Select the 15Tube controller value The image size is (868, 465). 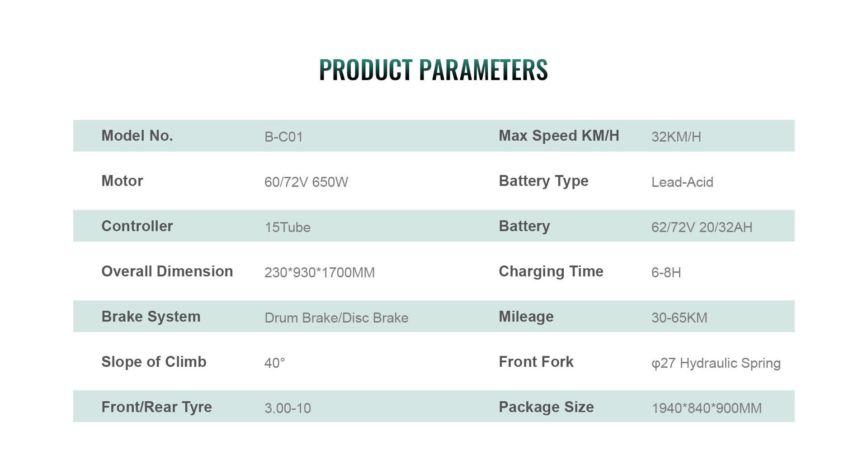click(288, 227)
